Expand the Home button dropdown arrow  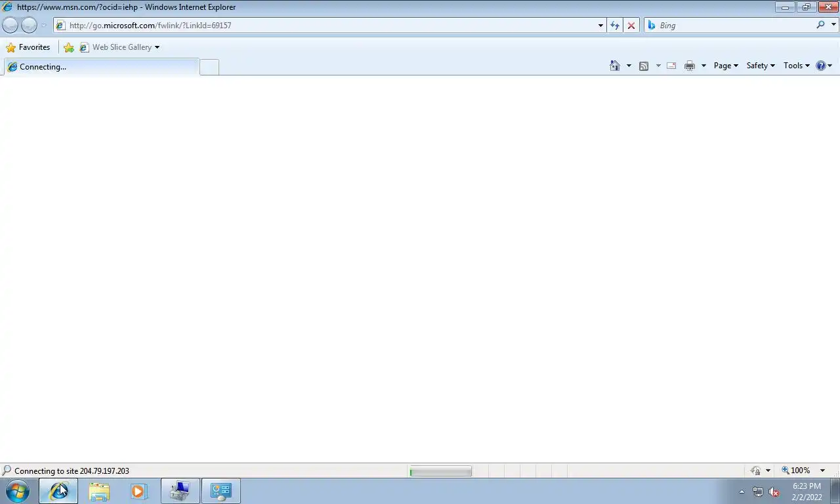[x=629, y=66]
